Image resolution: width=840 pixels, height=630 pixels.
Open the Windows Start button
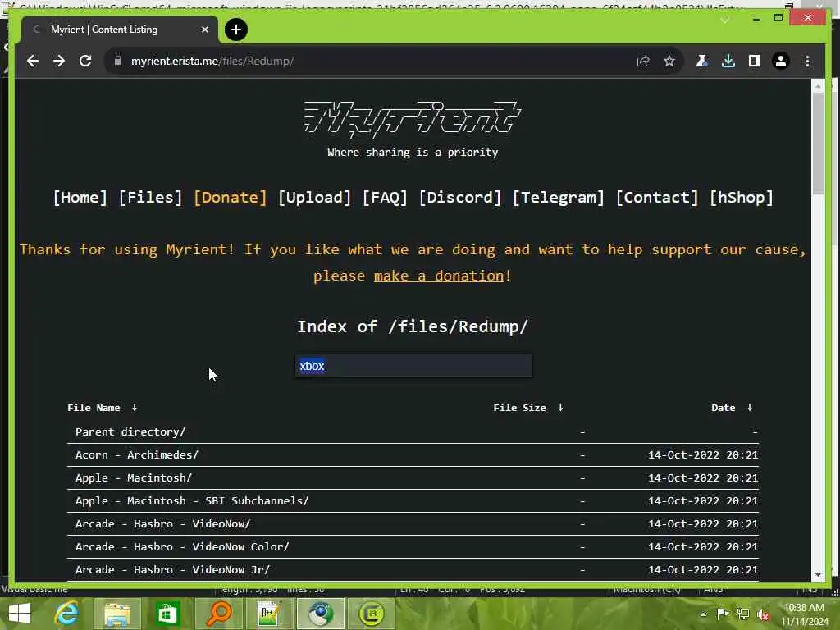[x=20, y=614]
